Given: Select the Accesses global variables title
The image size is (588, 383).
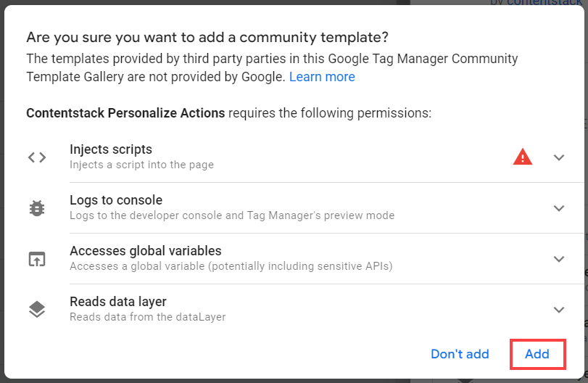Looking at the screenshot, I should pyautogui.click(x=146, y=251).
